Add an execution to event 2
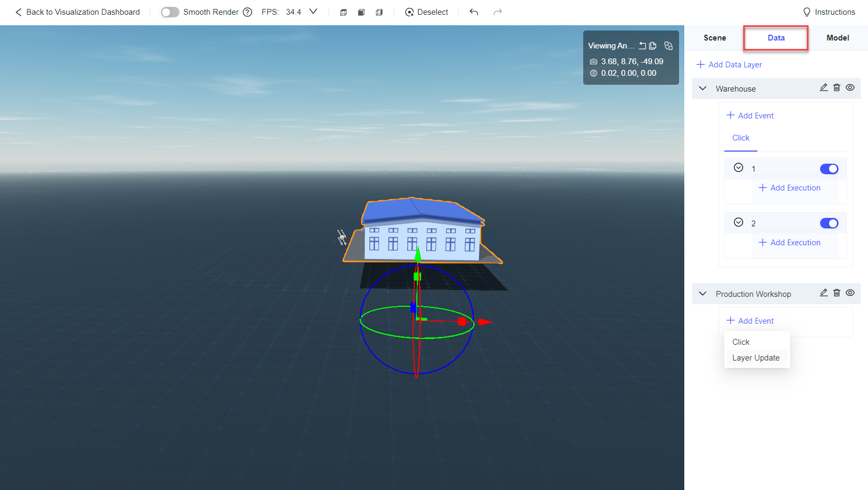Viewport: 868px width, 490px height. tap(790, 243)
